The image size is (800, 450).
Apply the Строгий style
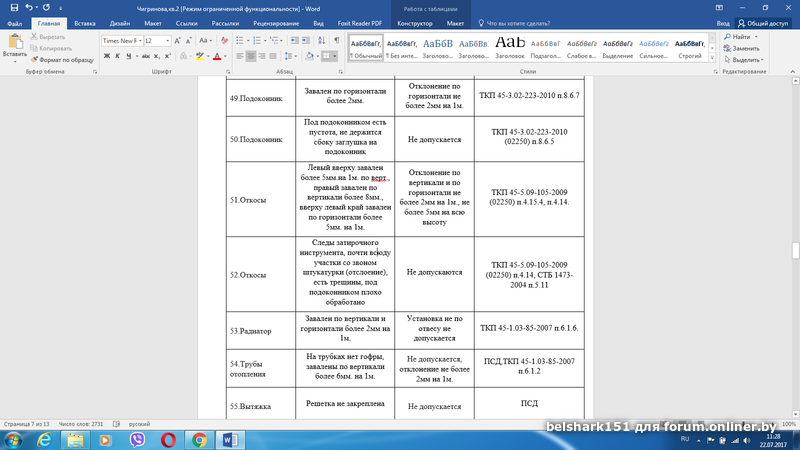(690, 47)
